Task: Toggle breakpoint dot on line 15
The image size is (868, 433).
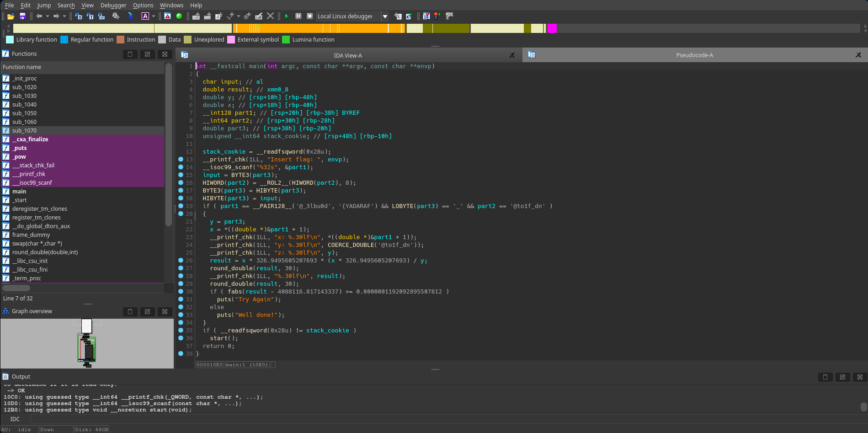Action: [x=181, y=175]
